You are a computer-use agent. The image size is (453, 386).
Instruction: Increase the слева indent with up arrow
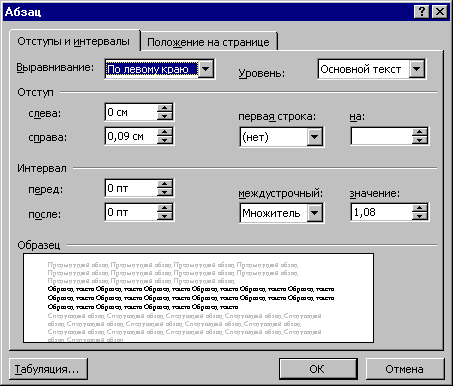tap(165, 108)
